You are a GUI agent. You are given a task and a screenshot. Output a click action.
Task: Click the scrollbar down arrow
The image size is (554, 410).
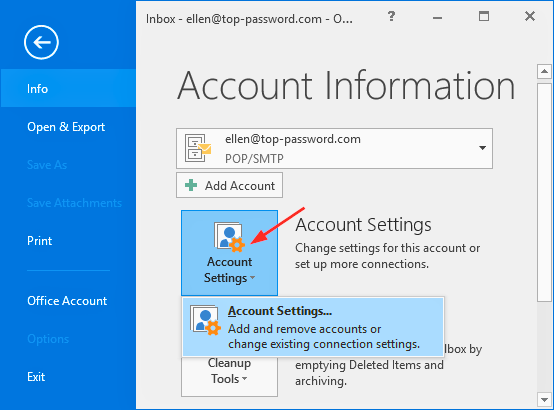click(544, 400)
